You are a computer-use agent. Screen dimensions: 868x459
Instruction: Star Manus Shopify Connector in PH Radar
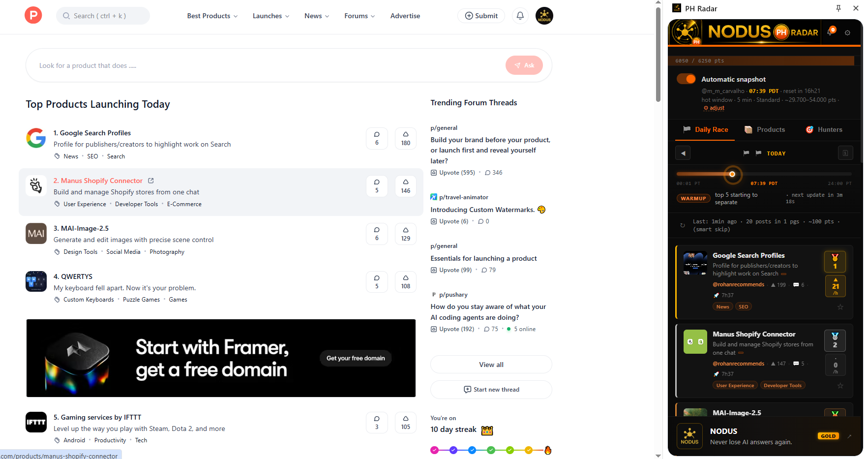(x=840, y=386)
